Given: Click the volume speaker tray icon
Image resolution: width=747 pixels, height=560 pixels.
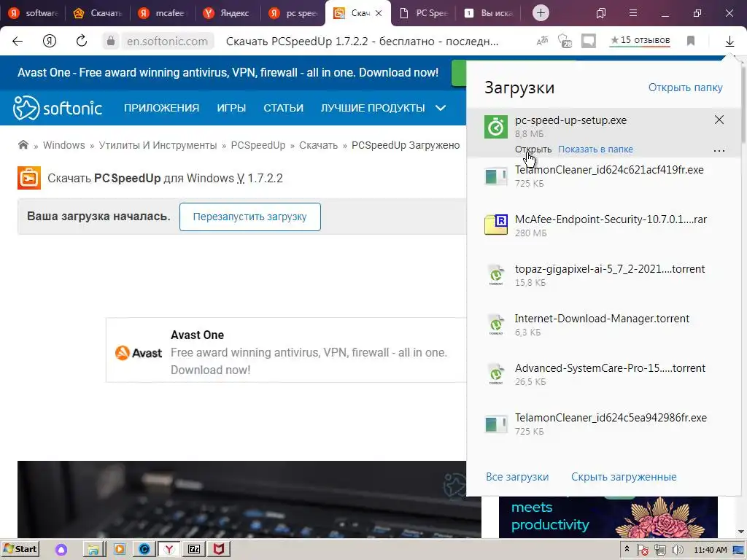Looking at the screenshot, I should pos(678,550).
